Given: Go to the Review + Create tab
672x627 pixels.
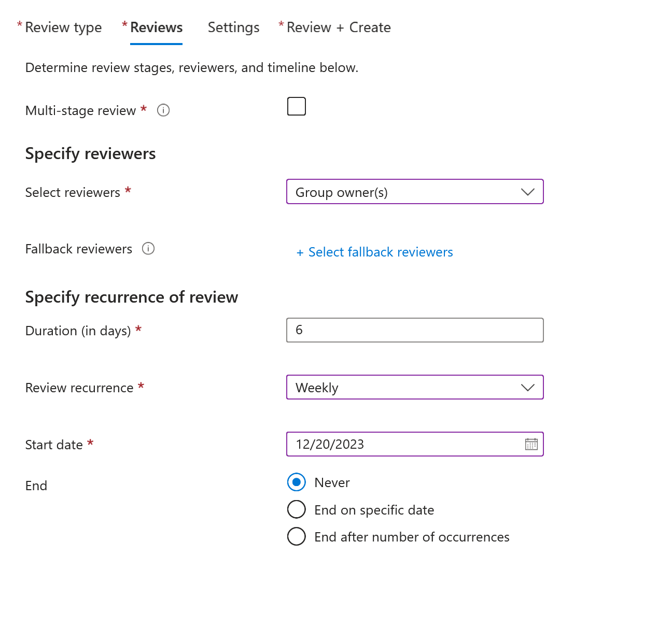Looking at the screenshot, I should tap(339, 27).
